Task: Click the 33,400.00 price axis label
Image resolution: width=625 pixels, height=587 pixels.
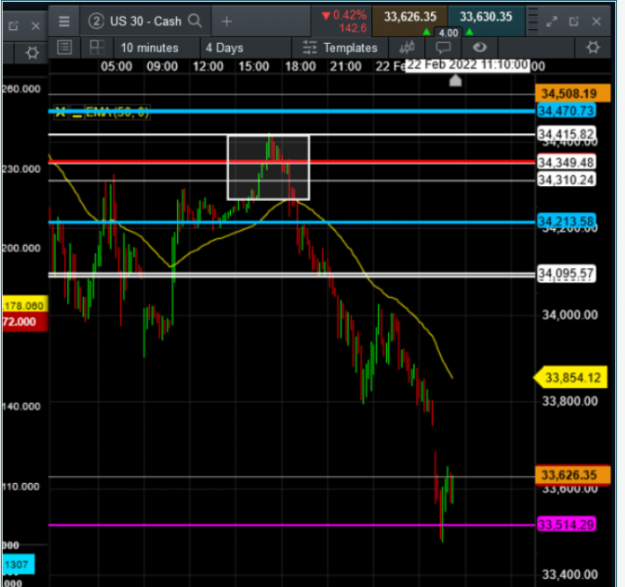Action: pyautogui.click(x=570, y=574)
